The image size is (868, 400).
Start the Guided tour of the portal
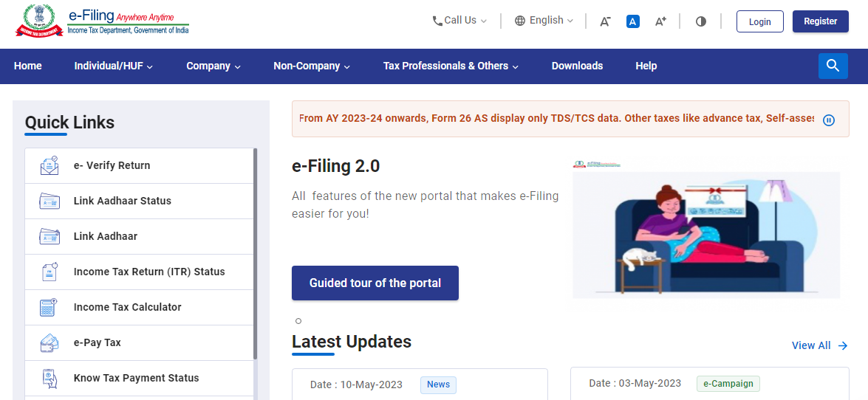(x=375, y=283)
